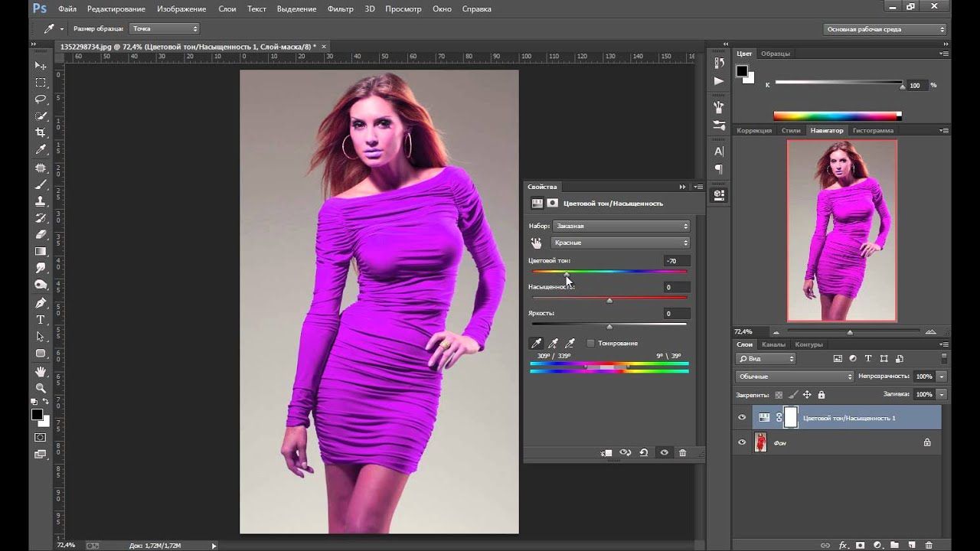Choose the Horizontal Type tool
This screenshot has width=980, height=551.
point(41,320)
